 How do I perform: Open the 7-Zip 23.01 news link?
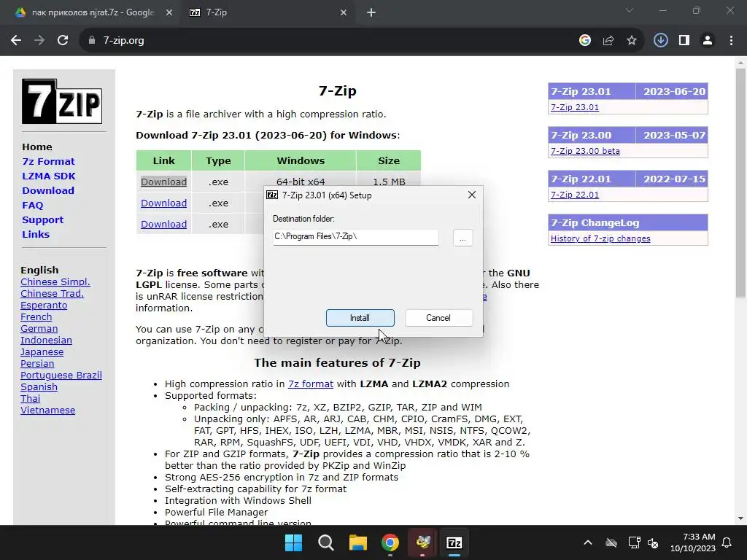click(575, 107)
